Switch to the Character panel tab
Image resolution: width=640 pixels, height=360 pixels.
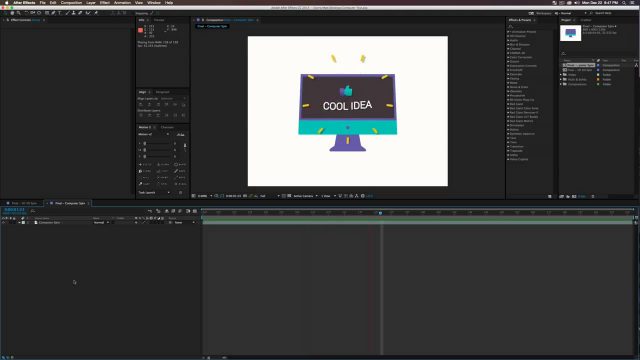(x=167, y=127)
